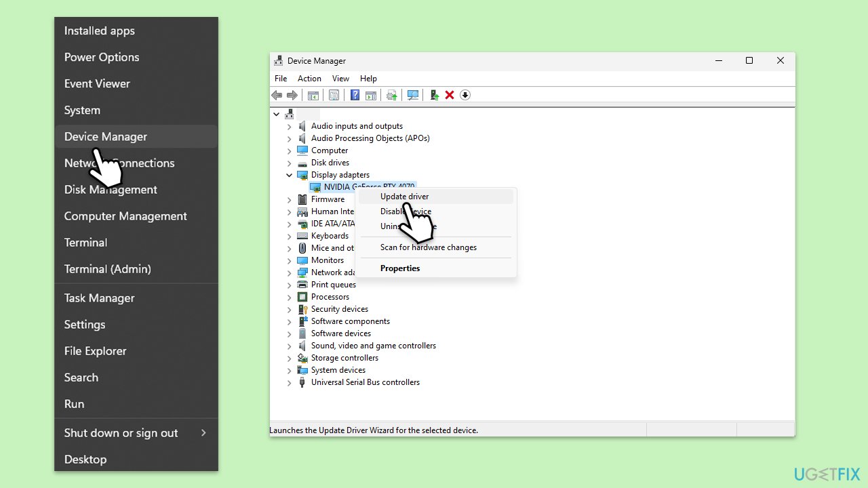Expand the System devices category
This screenshot has width=868, height=488.
click(x=290, y=370)
